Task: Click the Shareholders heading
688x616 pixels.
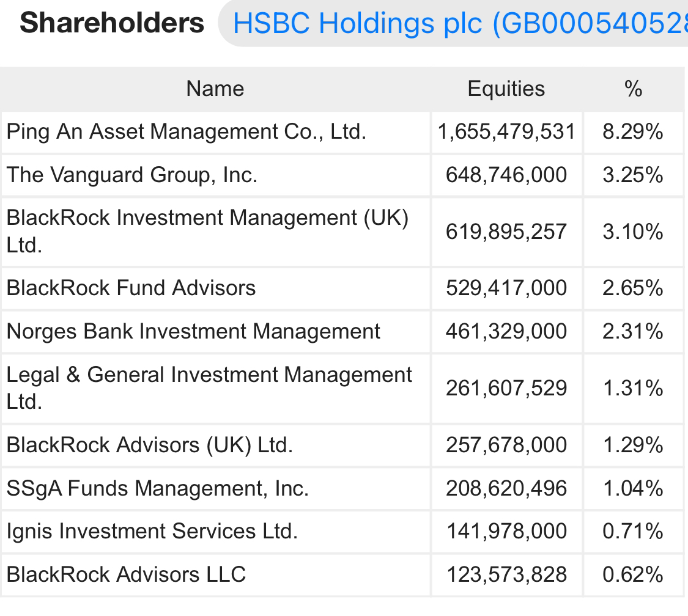Action: 112,23
